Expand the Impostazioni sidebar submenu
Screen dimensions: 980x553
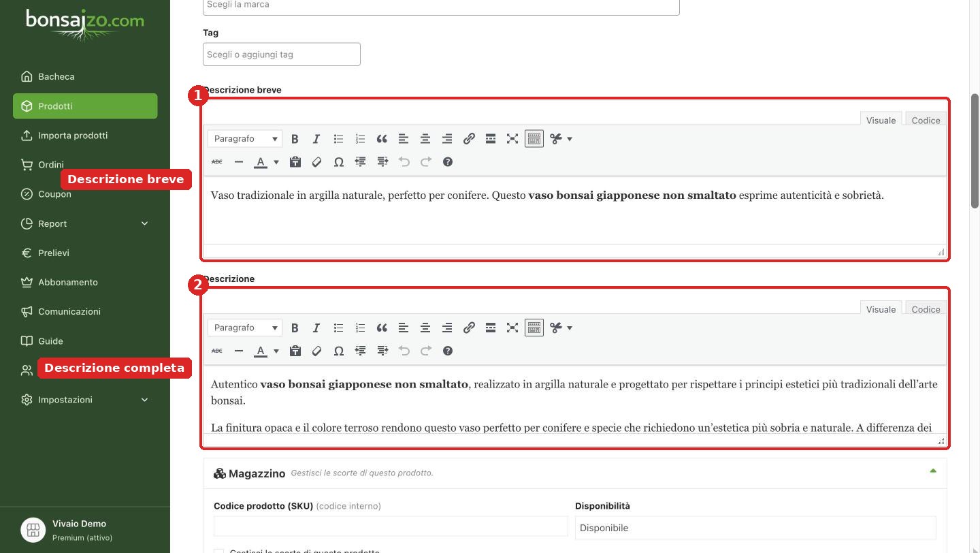click(144, 400)
